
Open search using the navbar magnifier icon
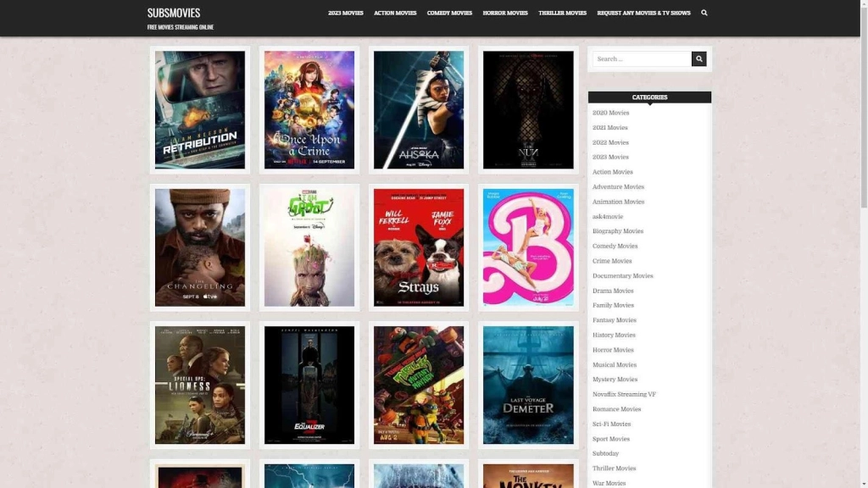click(703, 13)
